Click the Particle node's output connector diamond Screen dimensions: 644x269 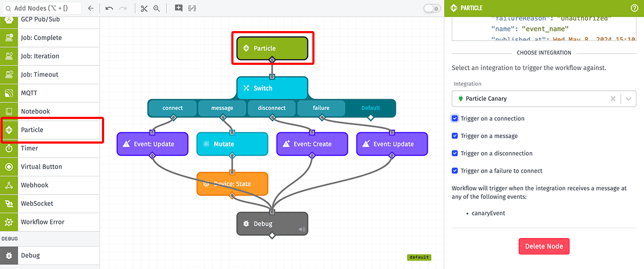click(x=272, y=60)
